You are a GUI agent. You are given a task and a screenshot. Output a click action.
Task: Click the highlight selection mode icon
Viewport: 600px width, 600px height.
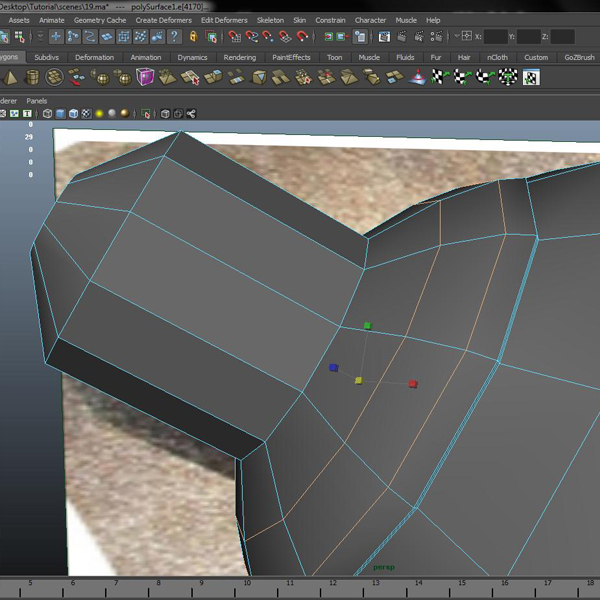(211, 37)
